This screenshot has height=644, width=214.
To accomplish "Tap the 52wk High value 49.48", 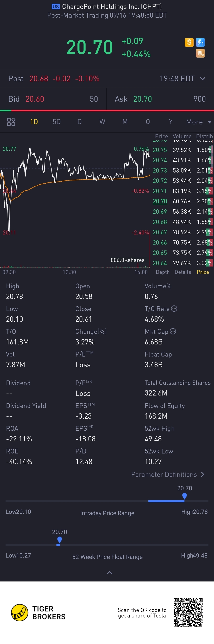I will tap(153, 439).
